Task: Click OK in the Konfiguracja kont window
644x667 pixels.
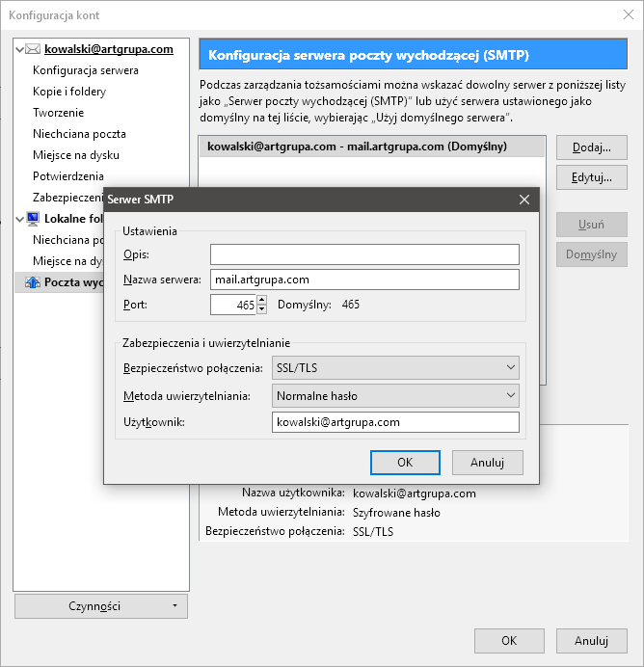Action: (509, 641)
